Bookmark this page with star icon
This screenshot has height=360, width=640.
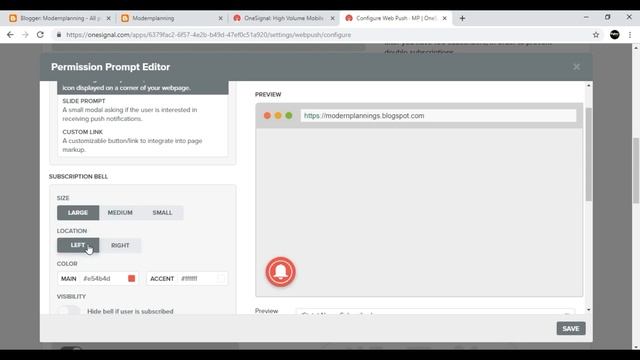pyautogui.click(x=596, y=35)
